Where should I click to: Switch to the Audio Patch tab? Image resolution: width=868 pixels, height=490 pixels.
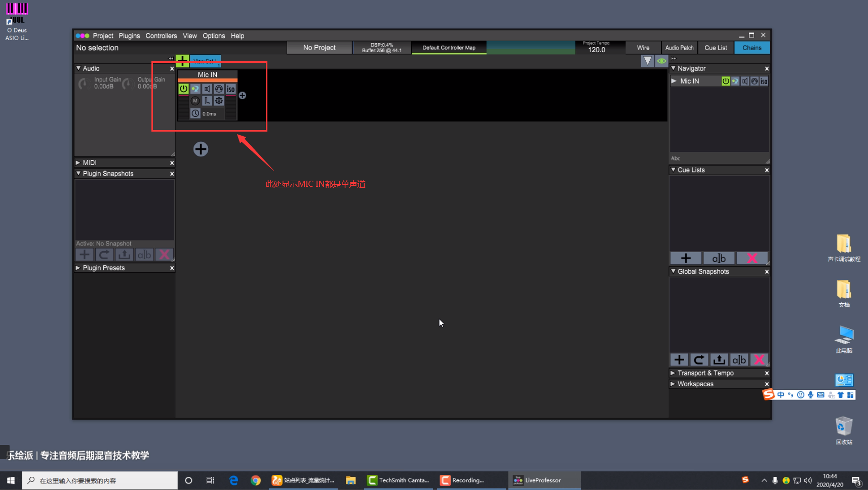[x=679, y=48]
